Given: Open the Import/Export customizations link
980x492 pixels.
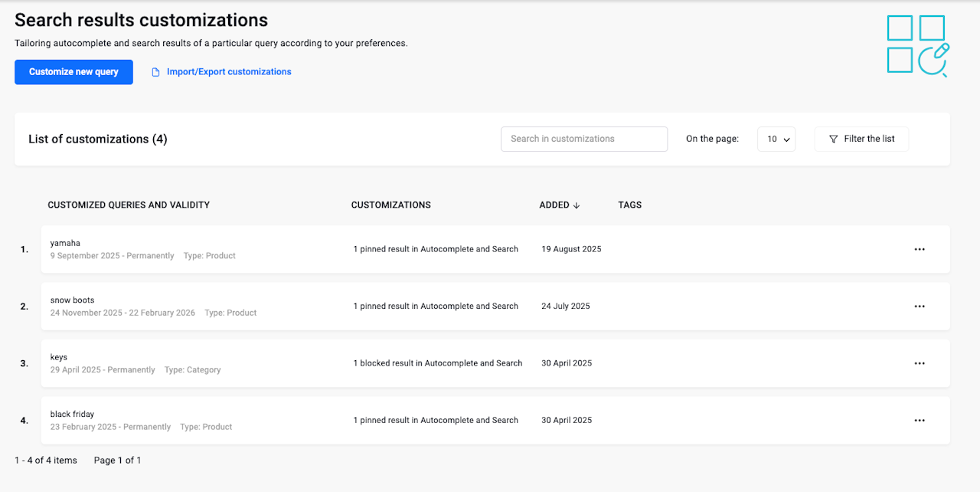Looking at the screenshot, I should pos(229,72).
